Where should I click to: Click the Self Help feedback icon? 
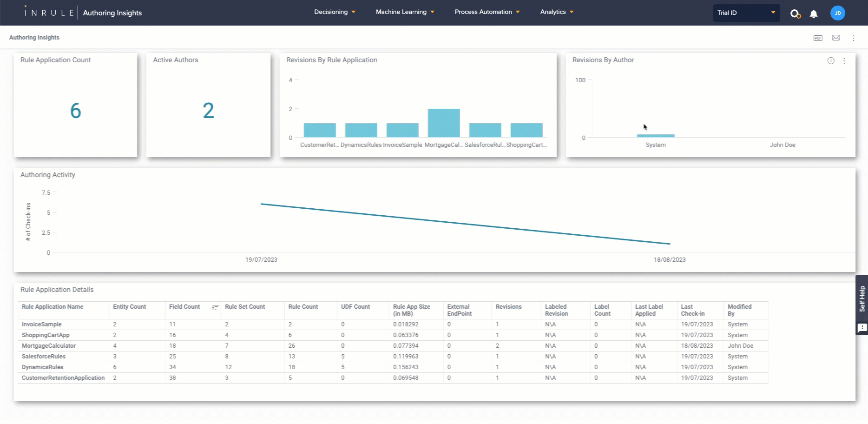coord(862,328)
